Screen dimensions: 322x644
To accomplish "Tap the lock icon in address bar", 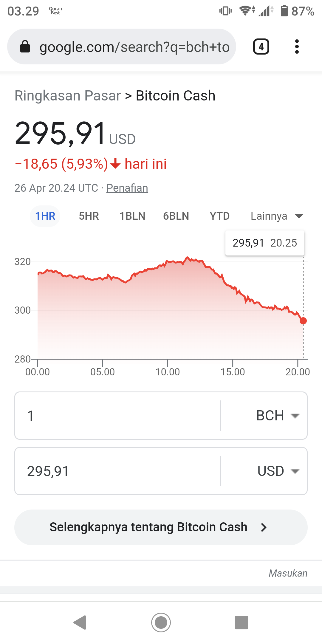I will pos(25,47).
